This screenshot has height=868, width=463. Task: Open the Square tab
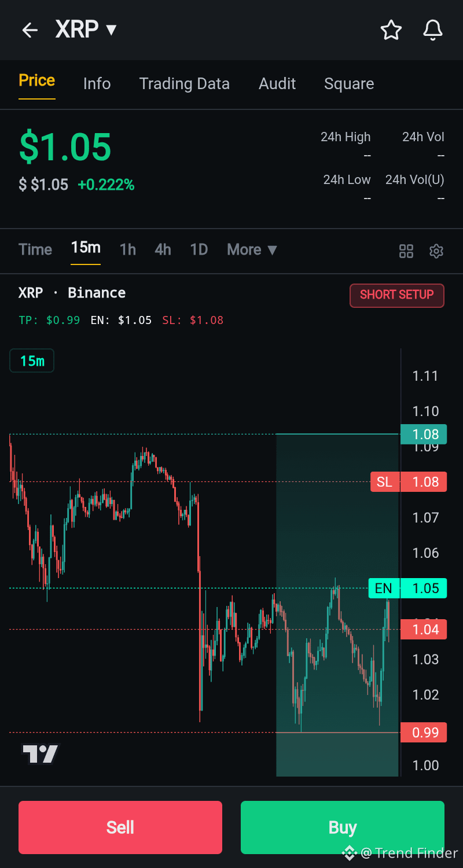click(349, 84)
